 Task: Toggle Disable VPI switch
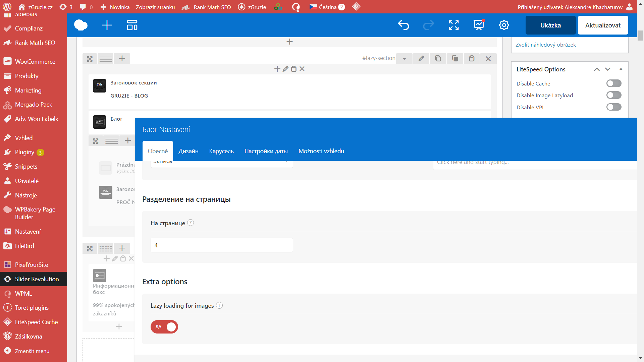click(614, 107)
